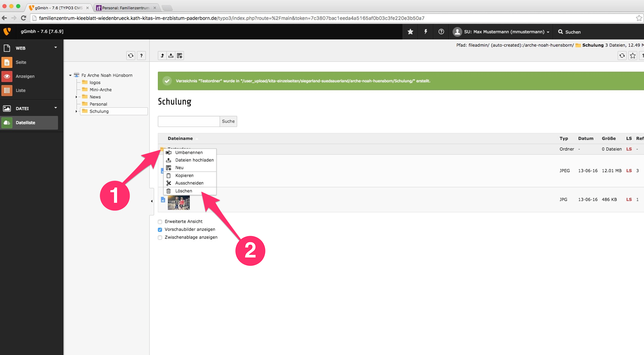Viewport: 644px width, 355px height.
Task: Click the go up one level icon
Action: pos(162,56)
